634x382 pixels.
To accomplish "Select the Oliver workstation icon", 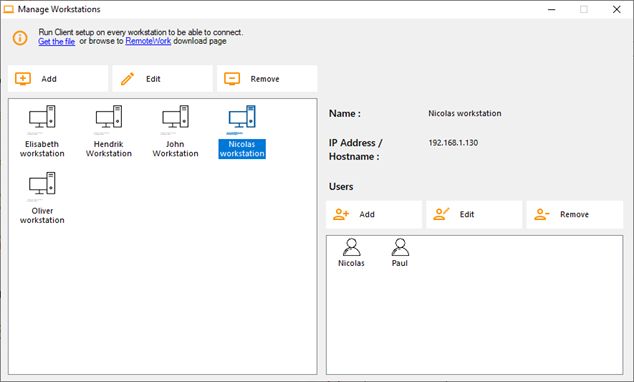I will (42, 185).
